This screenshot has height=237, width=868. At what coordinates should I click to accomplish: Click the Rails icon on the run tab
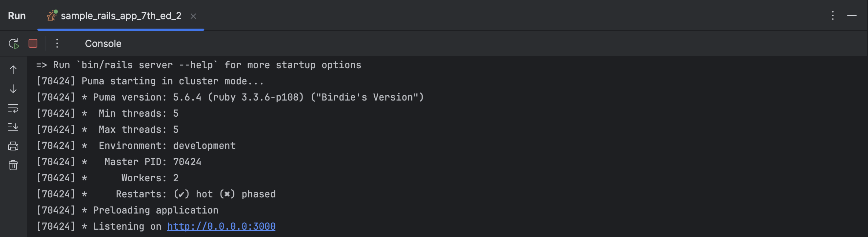tap(52, 15)
